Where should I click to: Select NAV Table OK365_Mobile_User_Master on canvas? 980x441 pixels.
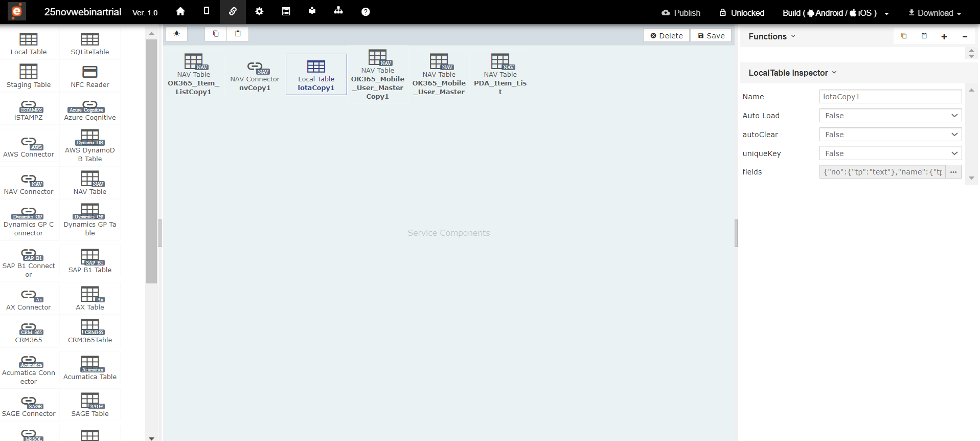click(439, 75)
